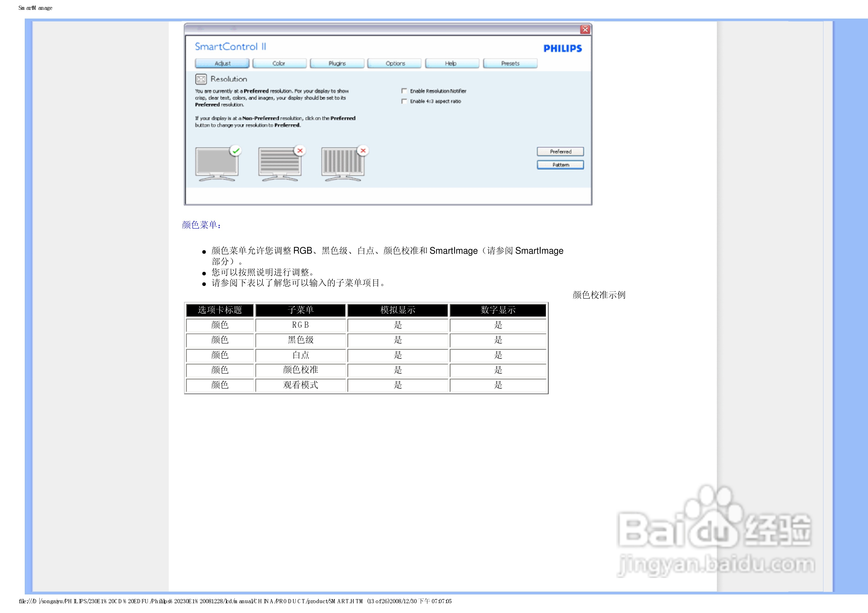Screen dimensions: 868x613
Task: Toggle Enable 4:3 aspect ratio checkbox
Action: coord(404,101)
